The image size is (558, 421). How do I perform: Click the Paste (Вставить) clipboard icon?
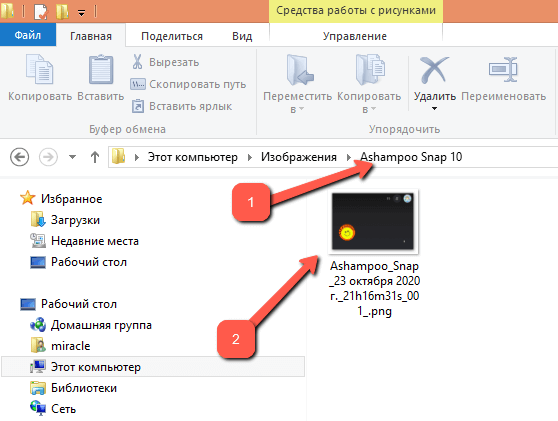(x=101, y=69)
